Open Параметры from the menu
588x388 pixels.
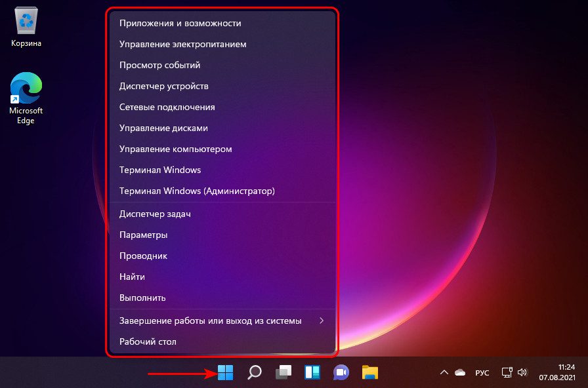click(x=222, y=235)
